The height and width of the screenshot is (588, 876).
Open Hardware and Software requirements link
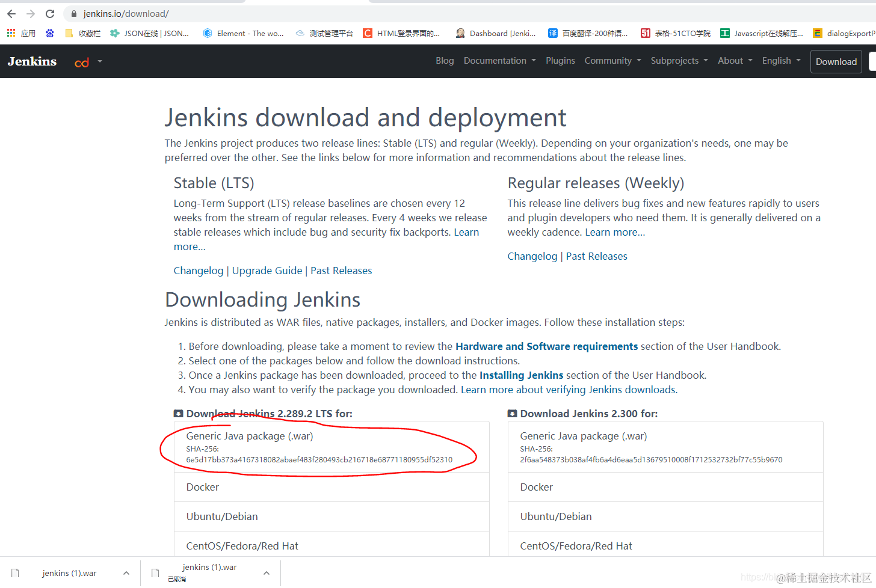tap(546, 346)
